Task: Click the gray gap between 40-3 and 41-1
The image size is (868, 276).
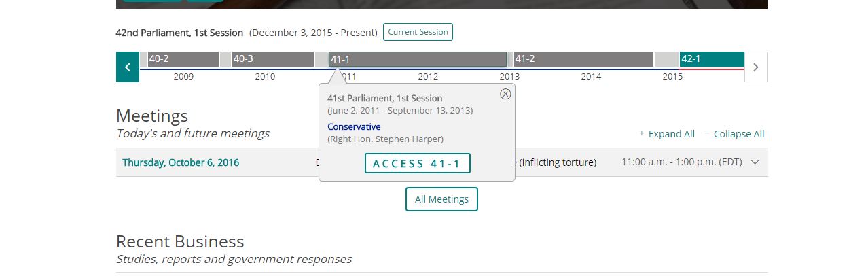Action: [321, 59]
